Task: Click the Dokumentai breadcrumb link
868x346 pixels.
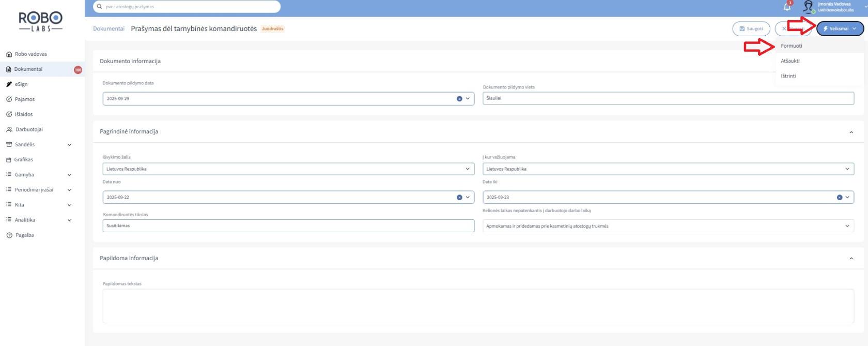Action: [109, 28]
